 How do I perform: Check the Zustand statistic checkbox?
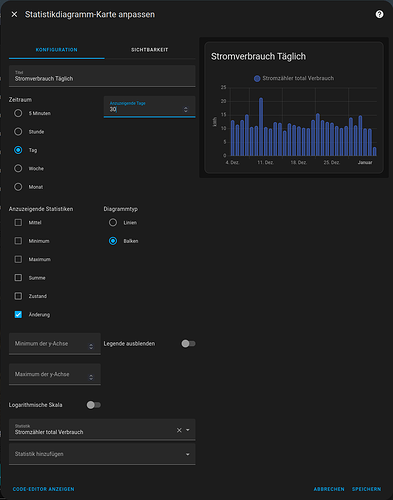pyautogui.click(x=18, y=296)
